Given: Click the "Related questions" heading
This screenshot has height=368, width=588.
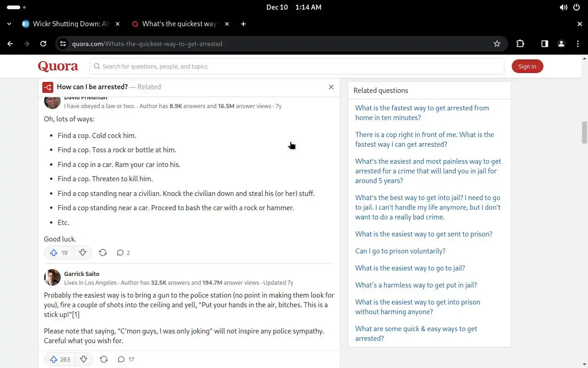Looking at the screenshot, I should (381, 91).
